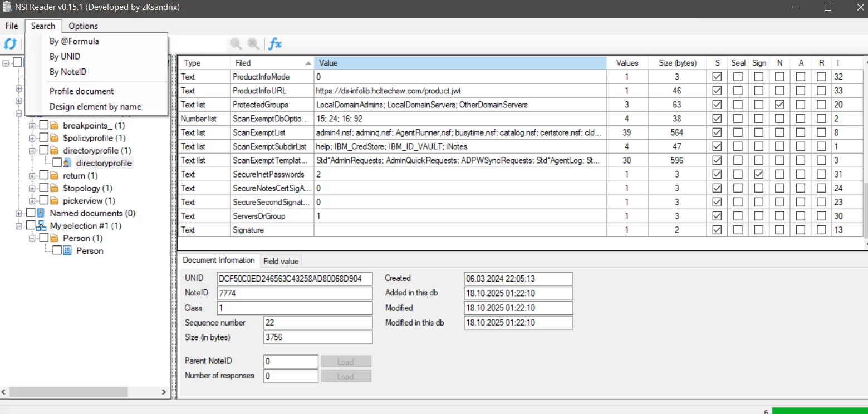
Task: Click the My selection #1 network icon
Action: [x=41, y=226]
